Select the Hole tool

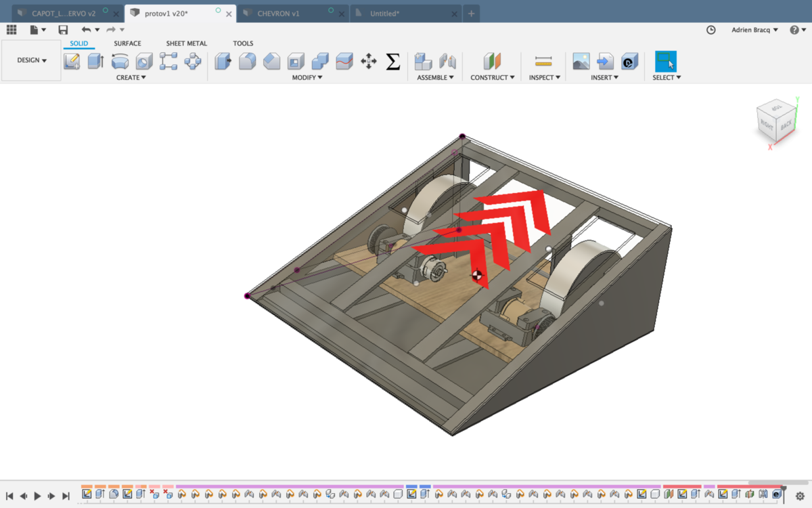click(144, 62)
